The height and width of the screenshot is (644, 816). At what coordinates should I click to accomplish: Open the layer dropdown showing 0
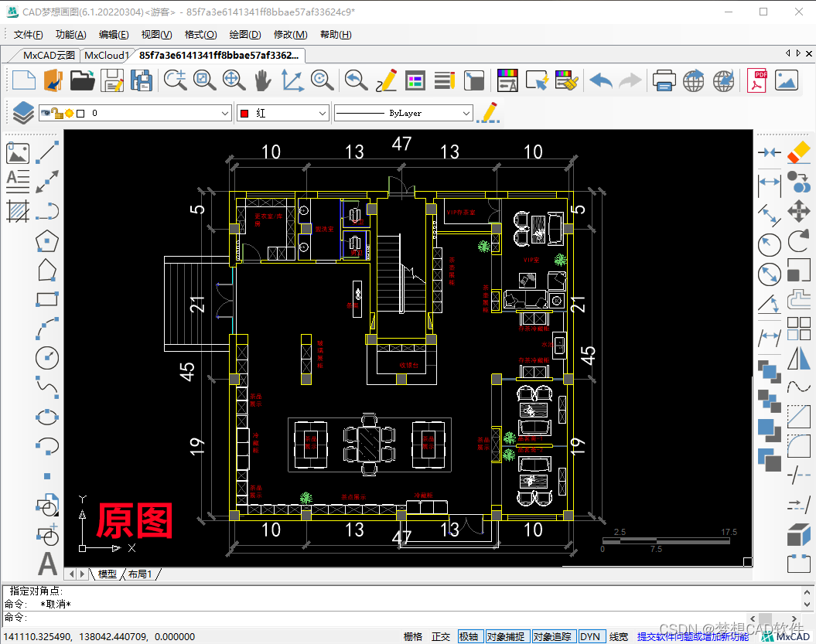(x=135, y=113)
